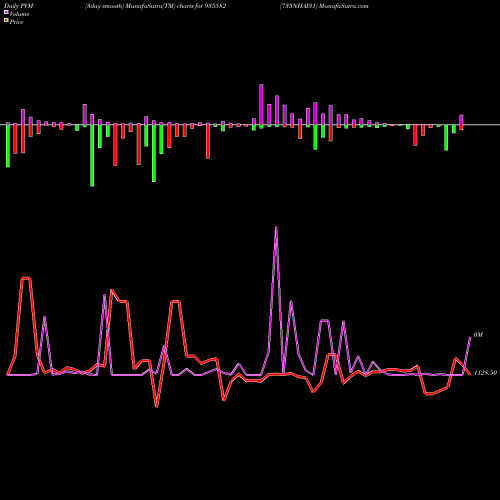Click the longest green bar below the baseline
This screenshot has height=500, width=500.
(x=92, y=156)
